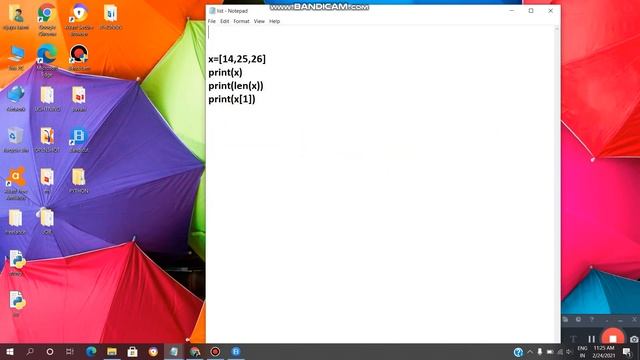Open the clock showing 11:25 AM
The image size is (640, 360).
604,352
